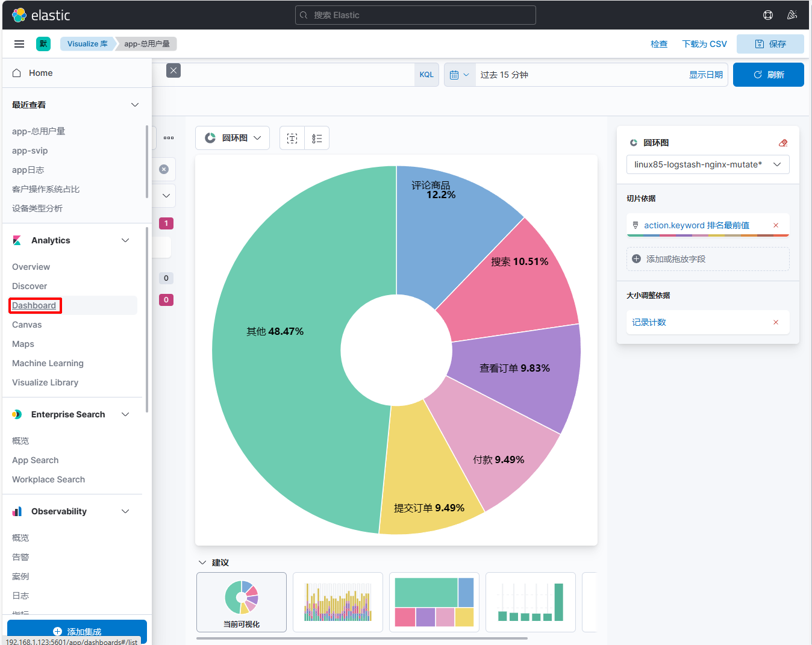Screen dimensions: 812x645
Task: Click the value labels settings icon
Action: (292, 139)
